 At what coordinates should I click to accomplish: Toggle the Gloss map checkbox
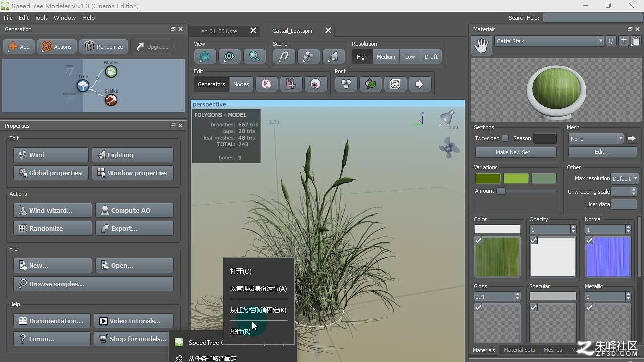pos(478,307)
